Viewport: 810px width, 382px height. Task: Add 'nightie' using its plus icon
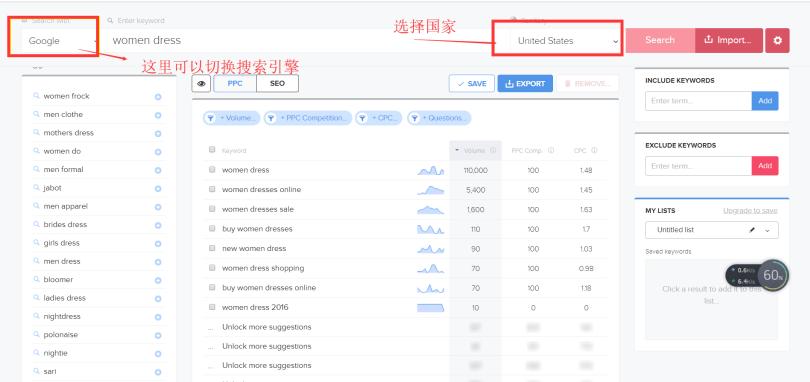pyautogui.click(x=158, y=354)
